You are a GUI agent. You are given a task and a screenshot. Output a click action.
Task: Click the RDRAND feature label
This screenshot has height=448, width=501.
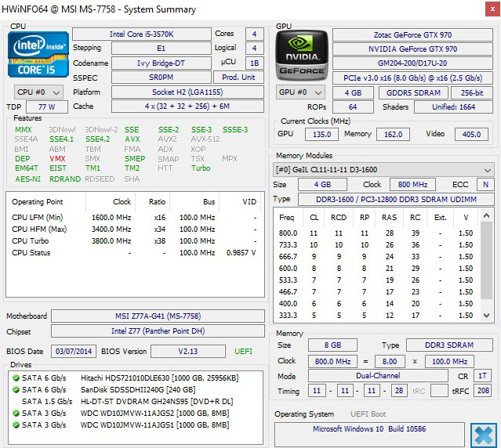(65, 179)
